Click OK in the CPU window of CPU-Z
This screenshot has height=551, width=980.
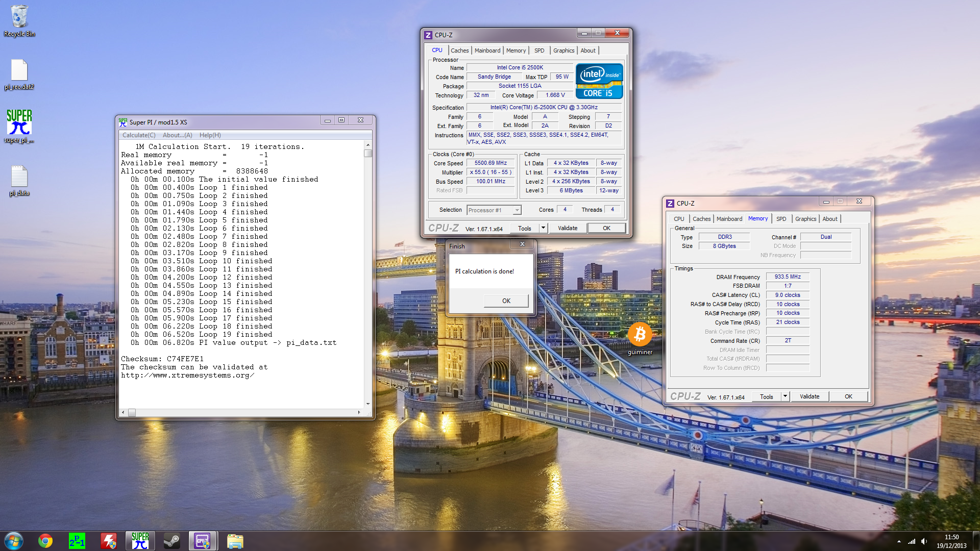click(606, 228)
